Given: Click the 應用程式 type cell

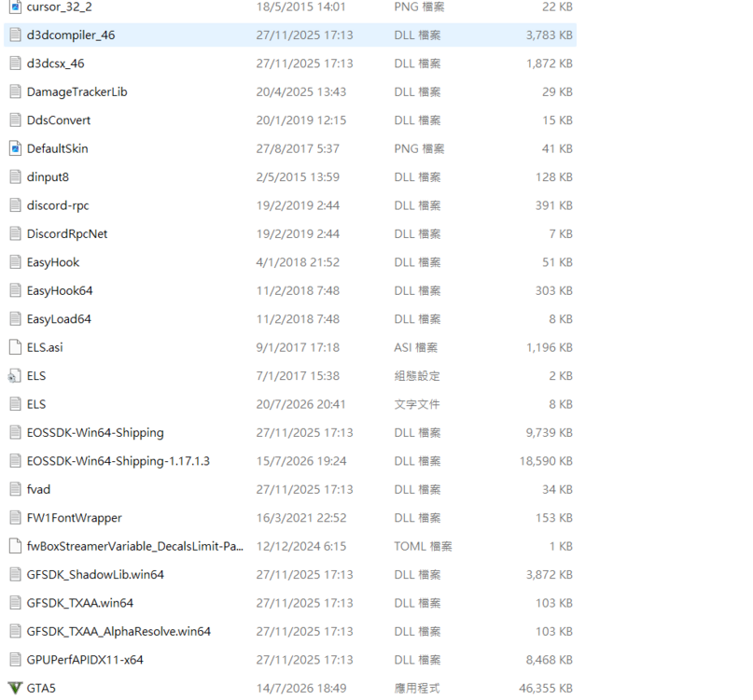Looking at the screenshot, I should point(417,688).
